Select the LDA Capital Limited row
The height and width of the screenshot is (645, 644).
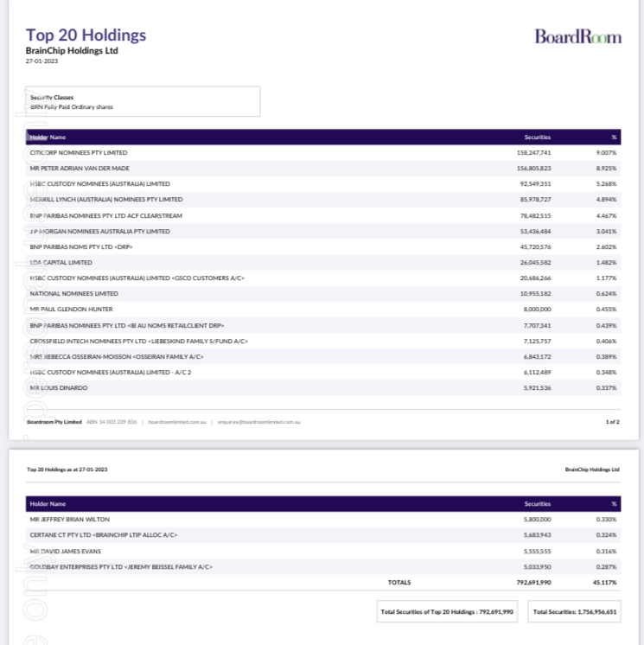point(61,263)
